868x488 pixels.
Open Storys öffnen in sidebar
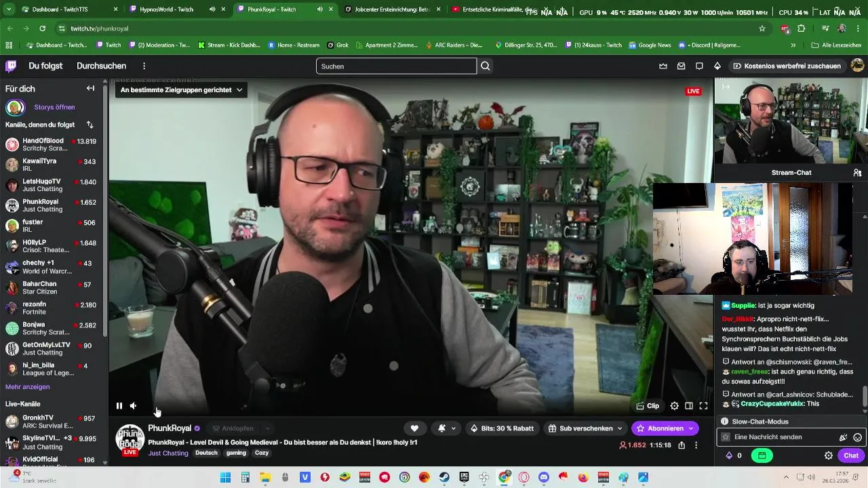coord(54,107)
